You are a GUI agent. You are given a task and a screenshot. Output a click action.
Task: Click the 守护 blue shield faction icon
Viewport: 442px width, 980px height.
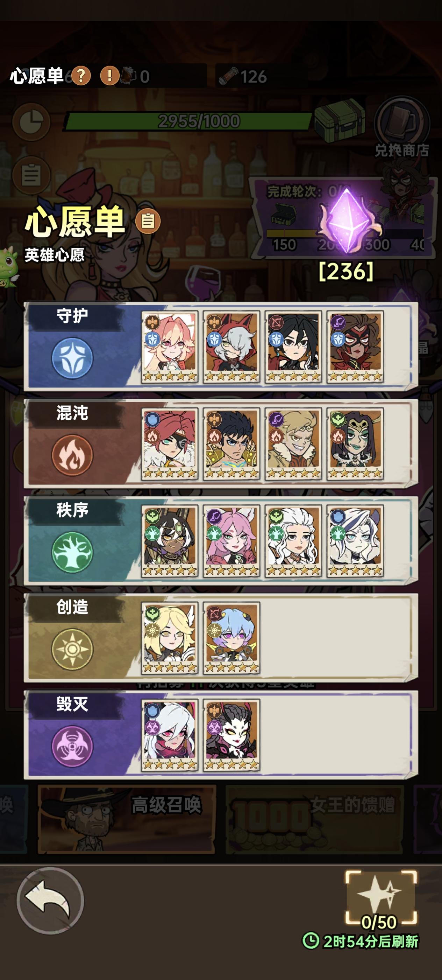click(x=72, y=358)
